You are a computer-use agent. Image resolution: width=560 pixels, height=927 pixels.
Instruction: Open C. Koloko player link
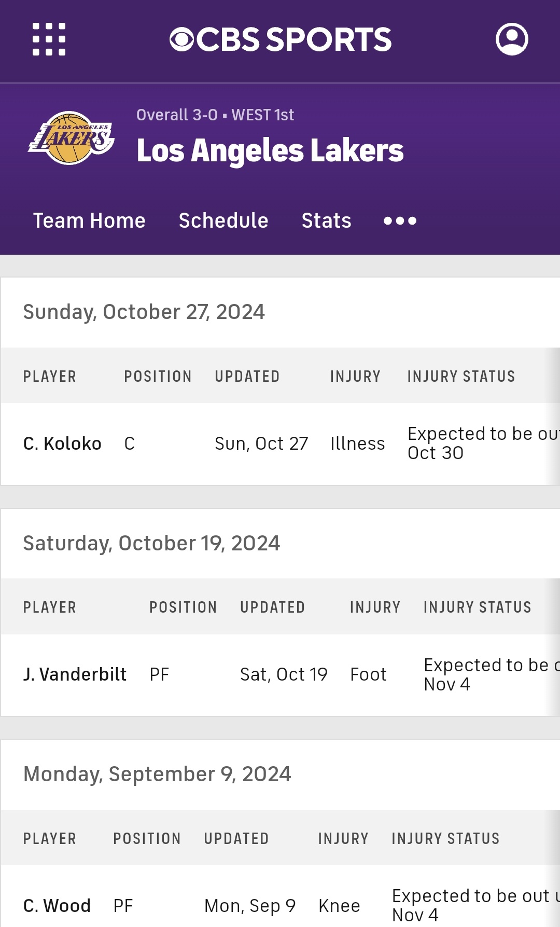click(x=62, y=444)
